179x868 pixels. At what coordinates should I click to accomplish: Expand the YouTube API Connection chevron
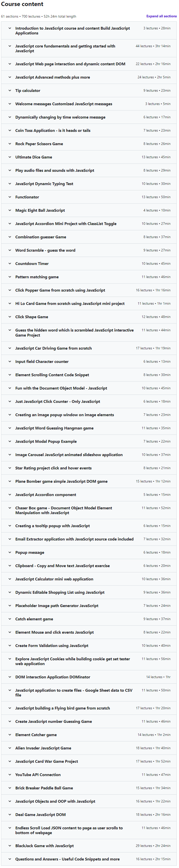click(x=10, y=774)
